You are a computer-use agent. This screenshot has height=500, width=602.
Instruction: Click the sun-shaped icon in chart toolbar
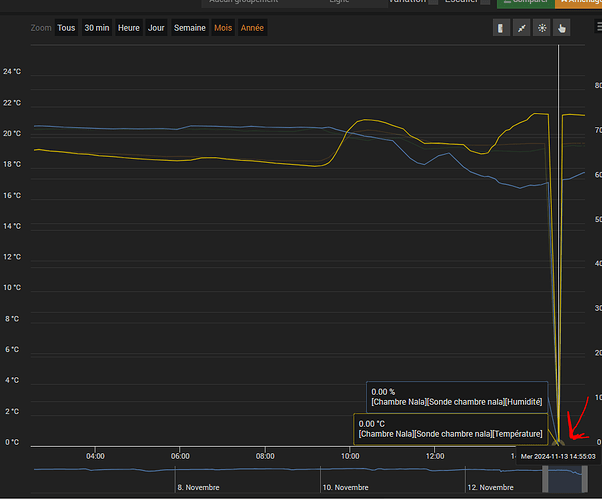(x=541, y=28)
